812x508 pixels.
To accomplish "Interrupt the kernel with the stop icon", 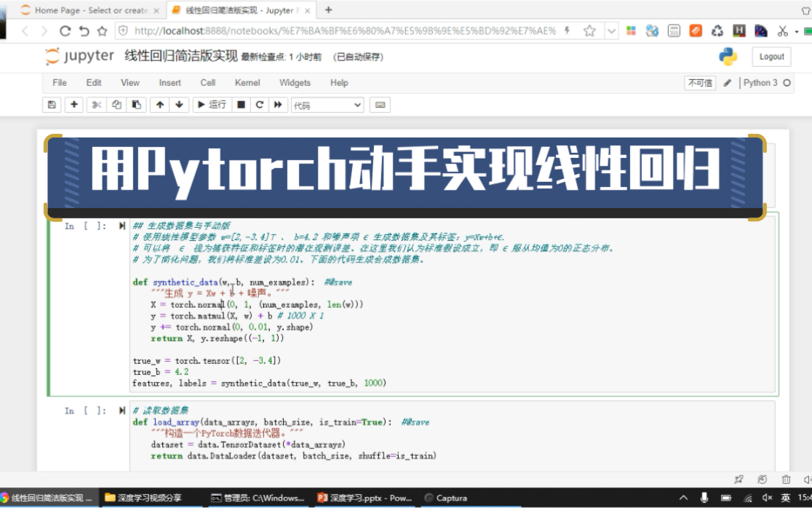I will tap(240, 105).
